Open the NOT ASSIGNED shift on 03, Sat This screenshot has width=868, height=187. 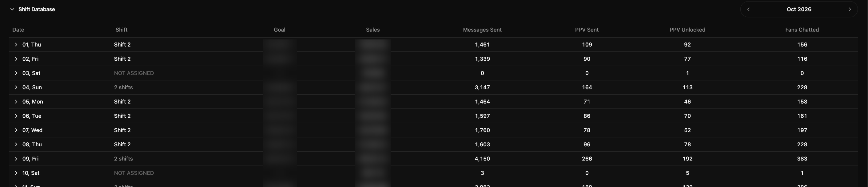(x=134, y=73)
